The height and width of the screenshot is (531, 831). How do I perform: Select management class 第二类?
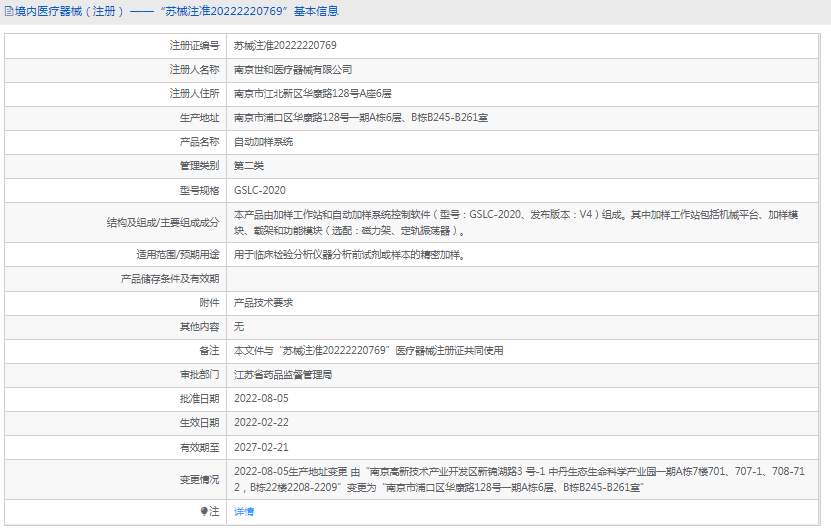[249, 166]
